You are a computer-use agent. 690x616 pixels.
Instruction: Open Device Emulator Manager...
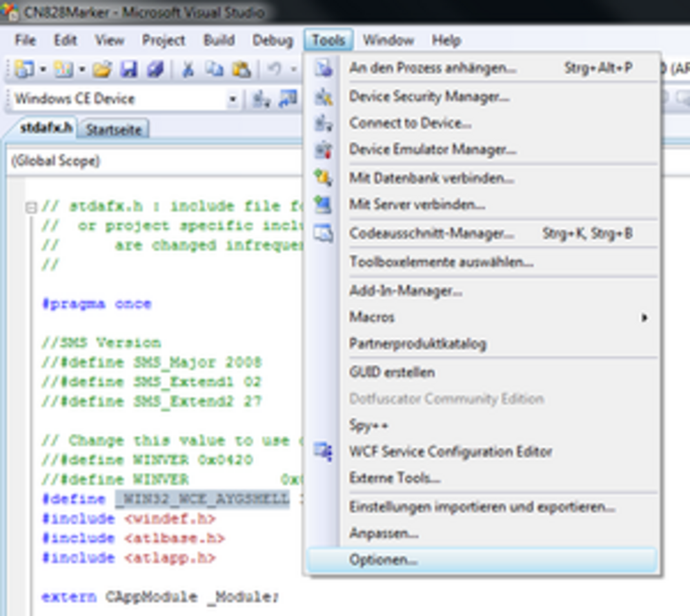point(483,149)
